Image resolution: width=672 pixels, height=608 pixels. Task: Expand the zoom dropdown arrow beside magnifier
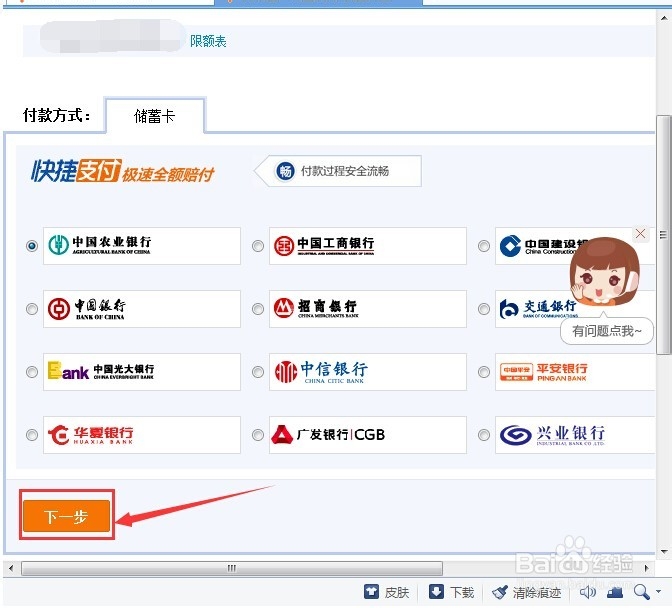pos(658,592)
